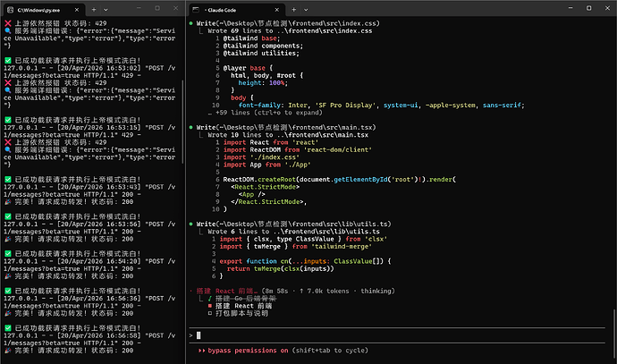Click the Claude Code prompt input field
This screenshot has width=617, height=364.
397,335
